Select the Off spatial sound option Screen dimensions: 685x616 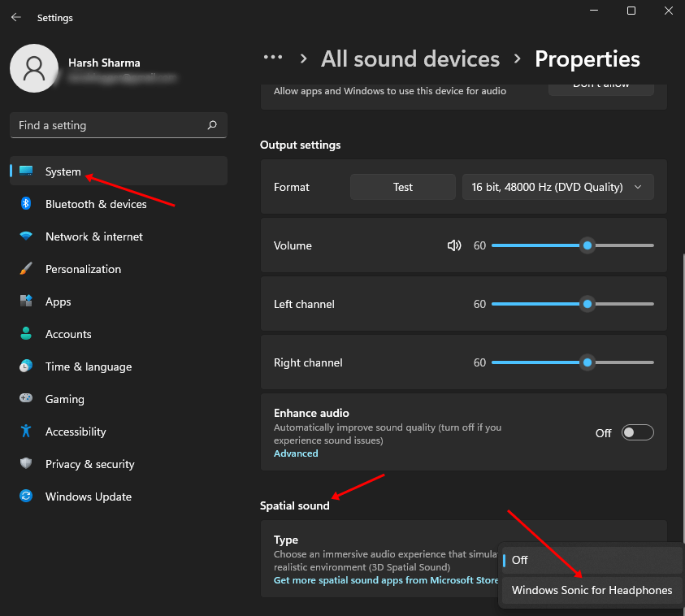pyautogui.click(x=592, y=560)
